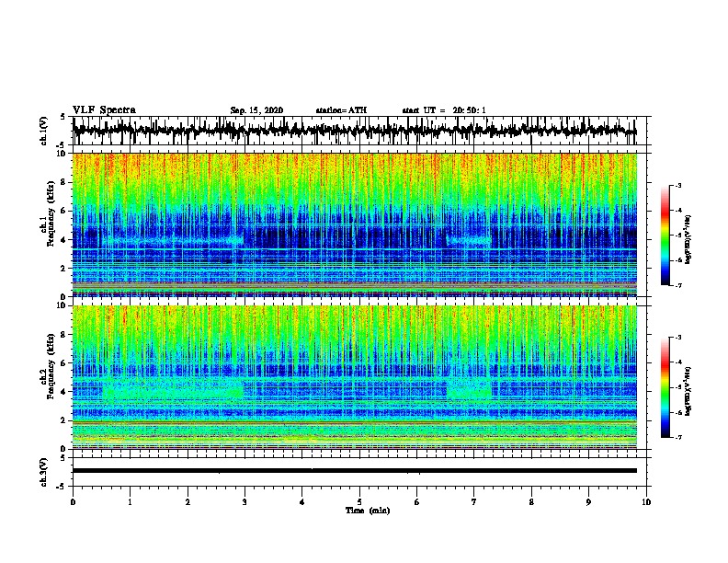This screenshot has width=728, height=563.
Task: Click time axis tick label "1"
Action: click(130, 502)
